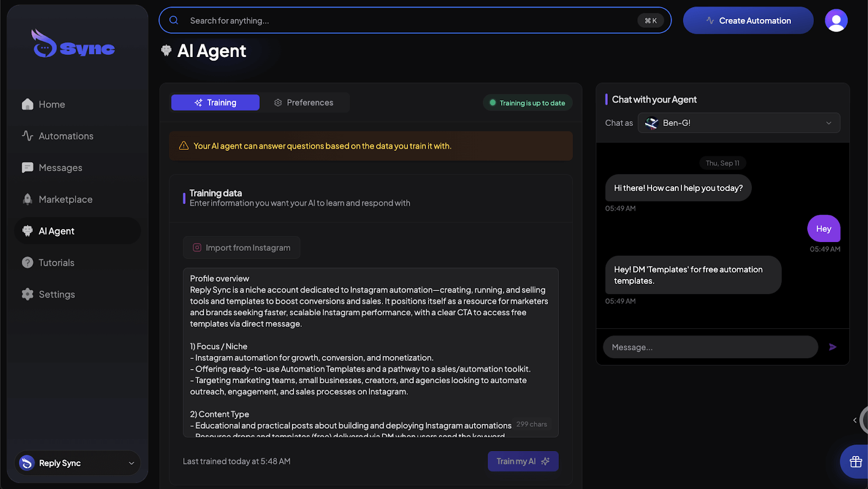868x489 pixels.
Task: Select the AI Agent robot icon
Action: (27, 231)
